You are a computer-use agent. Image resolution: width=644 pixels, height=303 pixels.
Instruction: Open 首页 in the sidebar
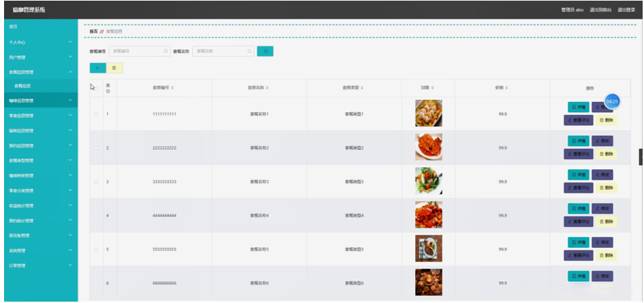click(x=41, y=26)
